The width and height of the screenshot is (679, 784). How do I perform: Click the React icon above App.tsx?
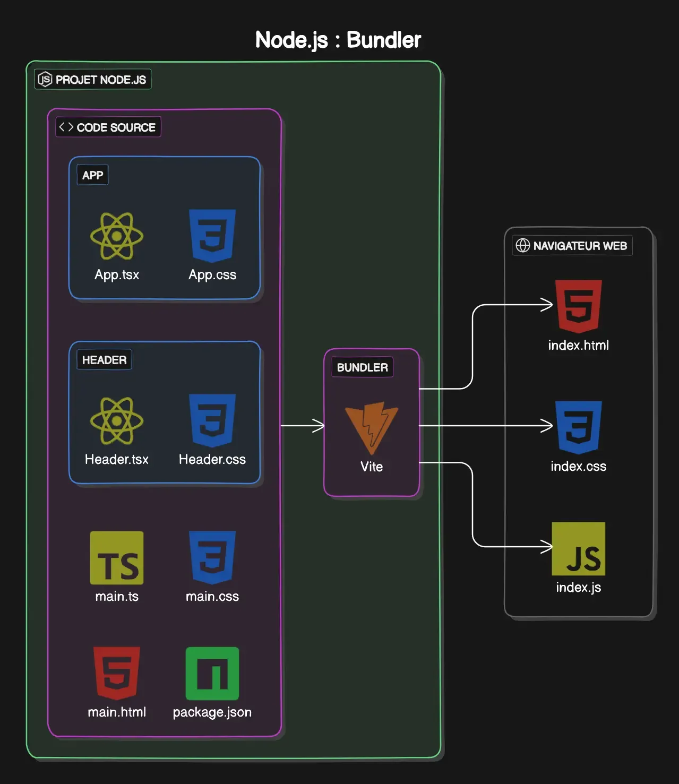pyautogui.click(x=117, y=236)
